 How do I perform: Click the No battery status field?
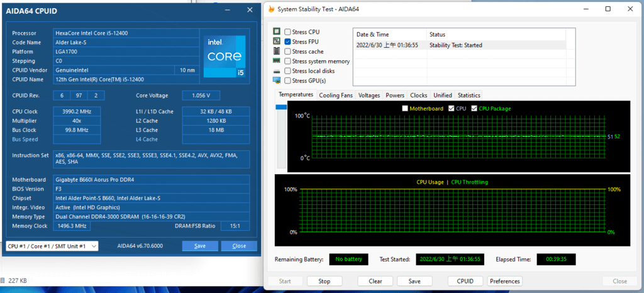click(348, 259)
